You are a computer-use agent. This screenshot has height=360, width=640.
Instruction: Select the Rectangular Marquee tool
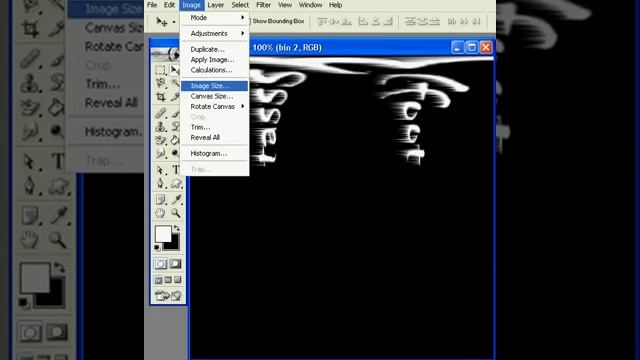point(160,70)
